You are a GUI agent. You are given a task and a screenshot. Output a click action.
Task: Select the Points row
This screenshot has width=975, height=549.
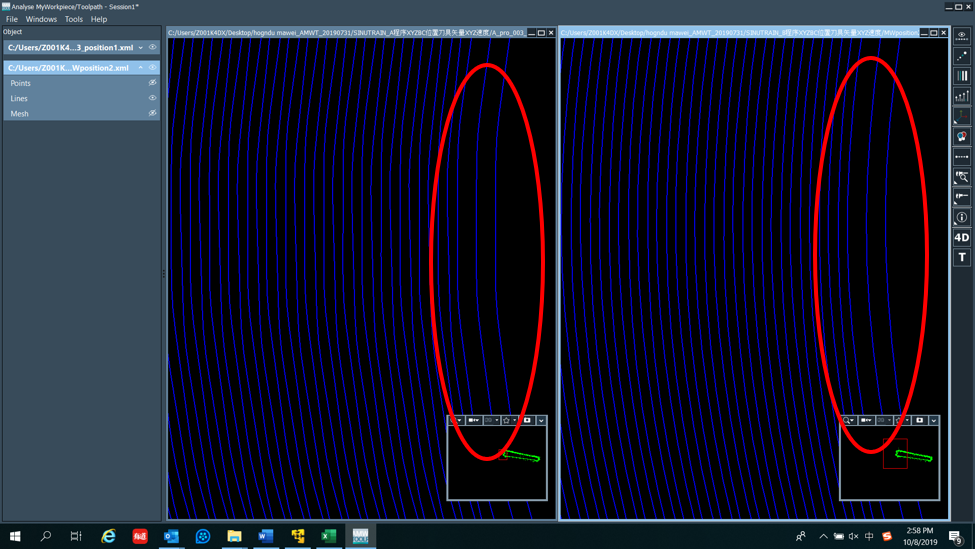coord(82,83)
